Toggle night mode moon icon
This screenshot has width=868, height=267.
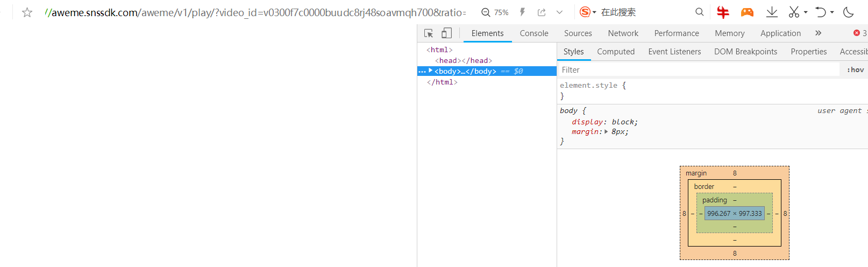(849, 12)
